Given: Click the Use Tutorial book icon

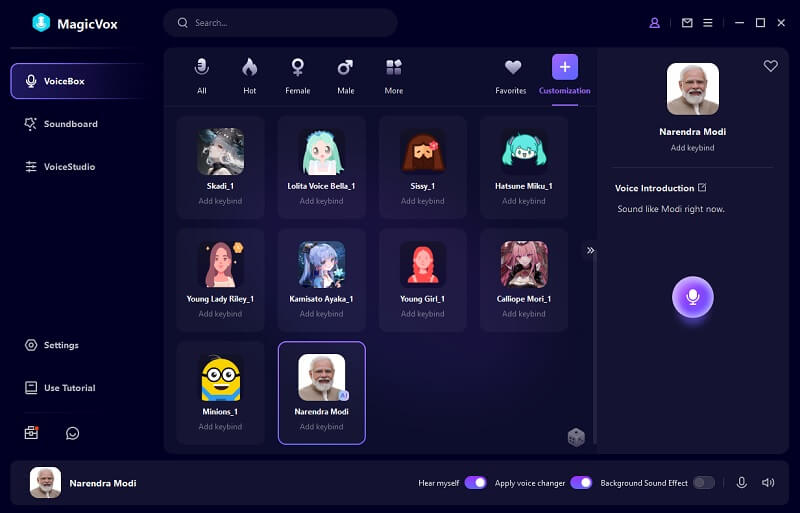Looking at the screenshot, I should tap(31, 388).
